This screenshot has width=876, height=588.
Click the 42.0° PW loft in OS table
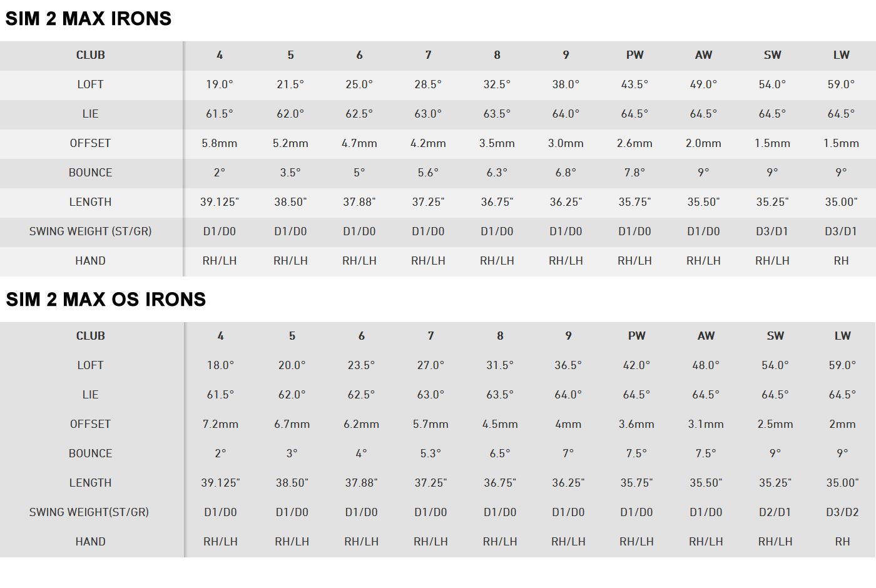click(636, 365)
